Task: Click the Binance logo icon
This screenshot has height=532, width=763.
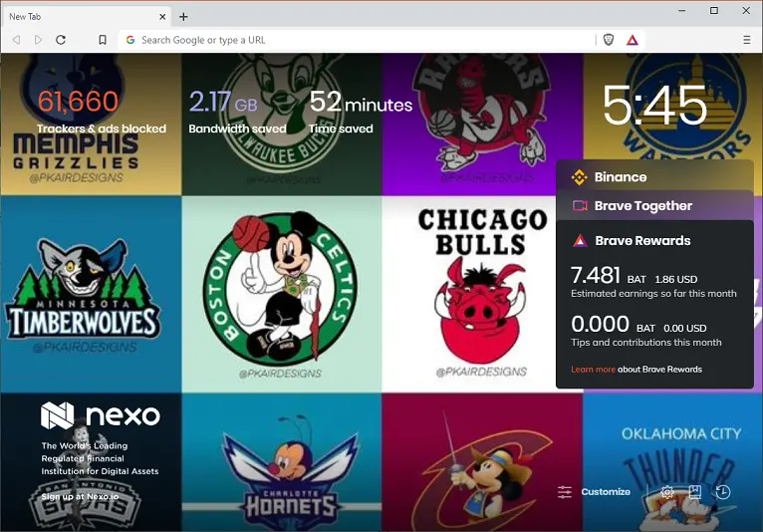Action: click(579, 177)
